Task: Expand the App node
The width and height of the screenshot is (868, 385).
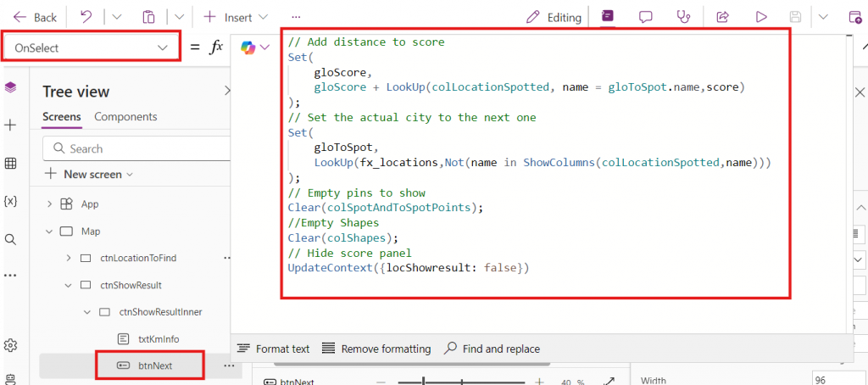Action: 50,204
